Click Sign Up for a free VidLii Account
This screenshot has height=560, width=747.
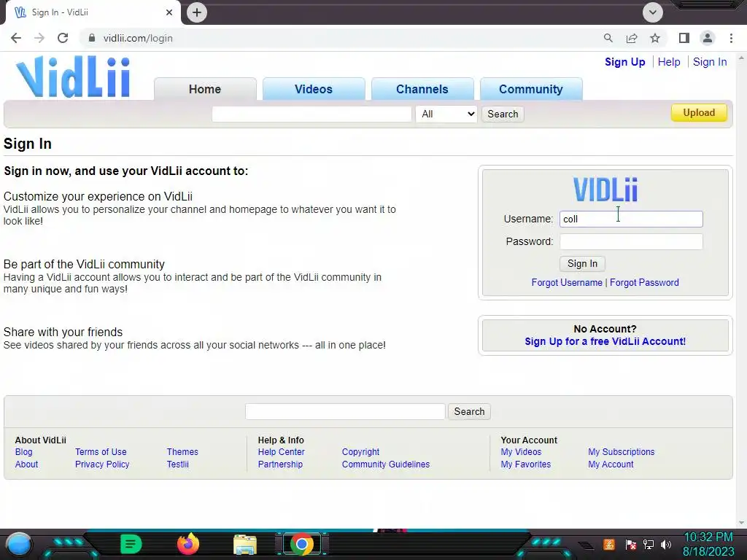605,341
